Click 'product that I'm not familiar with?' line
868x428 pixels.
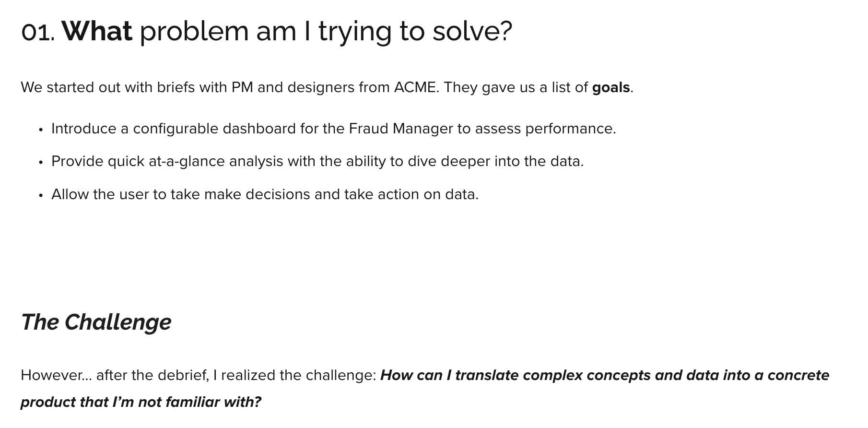[x=141, y=402]
